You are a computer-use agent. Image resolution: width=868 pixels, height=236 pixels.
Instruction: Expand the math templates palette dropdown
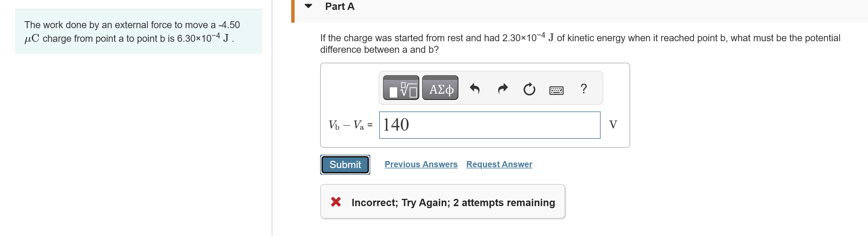coord(400,88)
